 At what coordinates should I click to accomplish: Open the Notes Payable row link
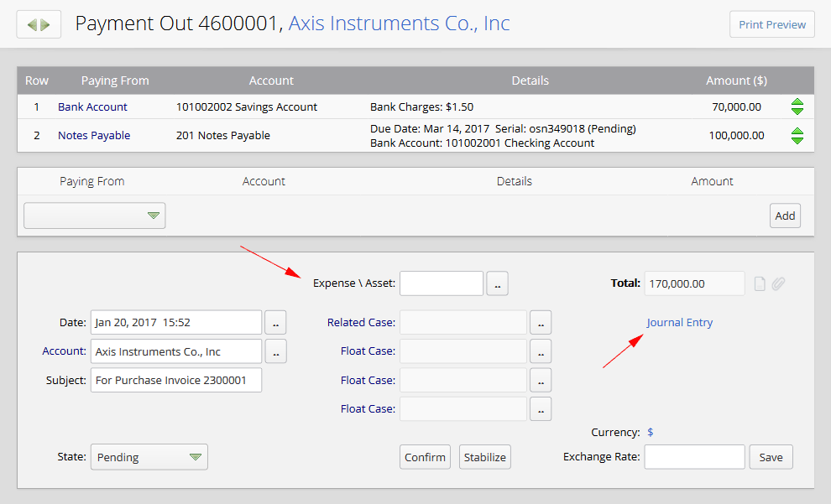tap(94, 135)
